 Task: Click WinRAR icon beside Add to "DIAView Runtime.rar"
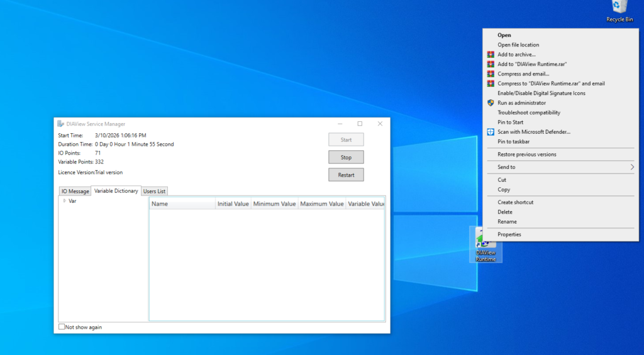(x=491, y=64)
